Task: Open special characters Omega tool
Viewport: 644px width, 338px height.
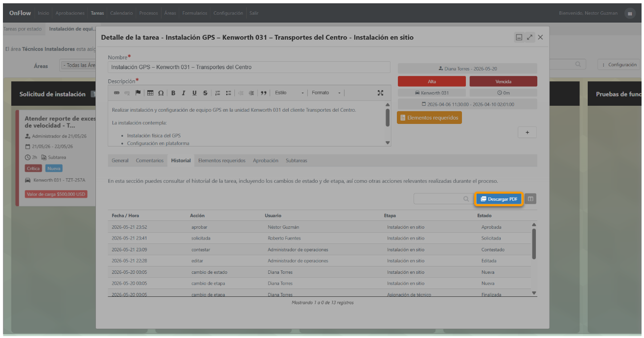Action: [161, 93]
